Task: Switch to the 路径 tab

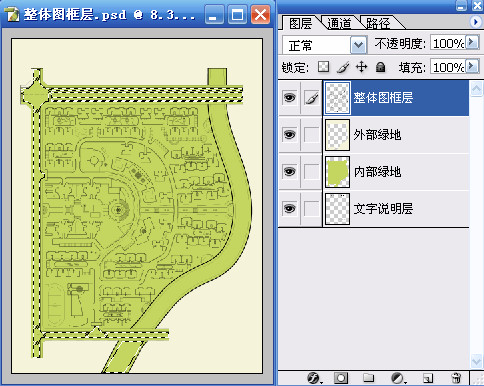Action: coord(378,23)
